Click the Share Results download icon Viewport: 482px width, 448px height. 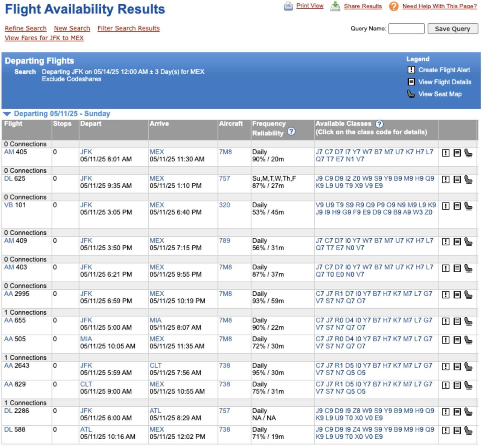pos(335,6)
